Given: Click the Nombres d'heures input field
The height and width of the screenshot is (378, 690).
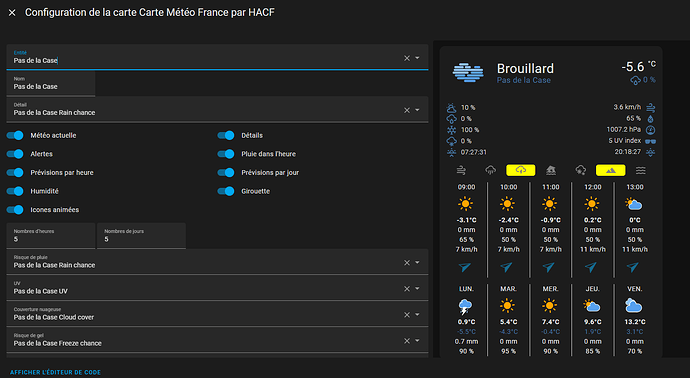Looking at the screenshot, I should click(51, 235).
